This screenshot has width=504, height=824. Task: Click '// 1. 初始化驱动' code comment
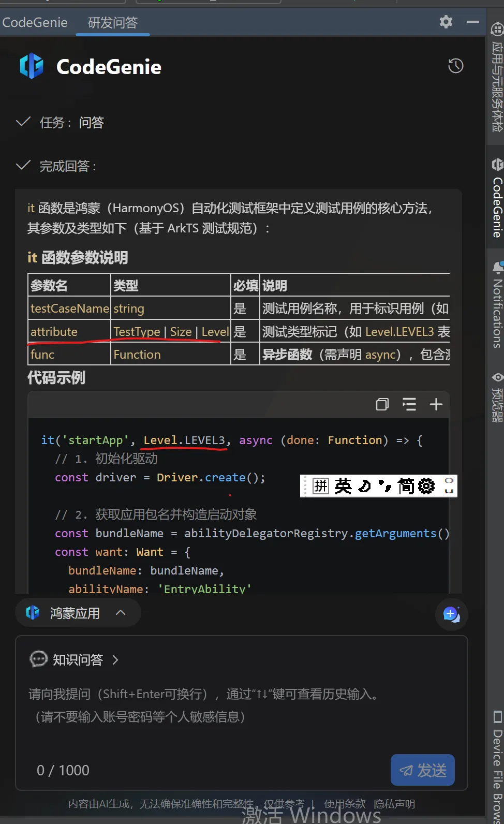coord(106,459)
